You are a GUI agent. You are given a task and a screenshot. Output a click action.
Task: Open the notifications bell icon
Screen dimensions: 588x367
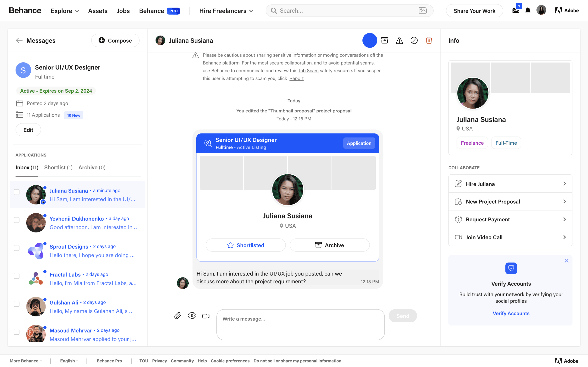[528, 10]
